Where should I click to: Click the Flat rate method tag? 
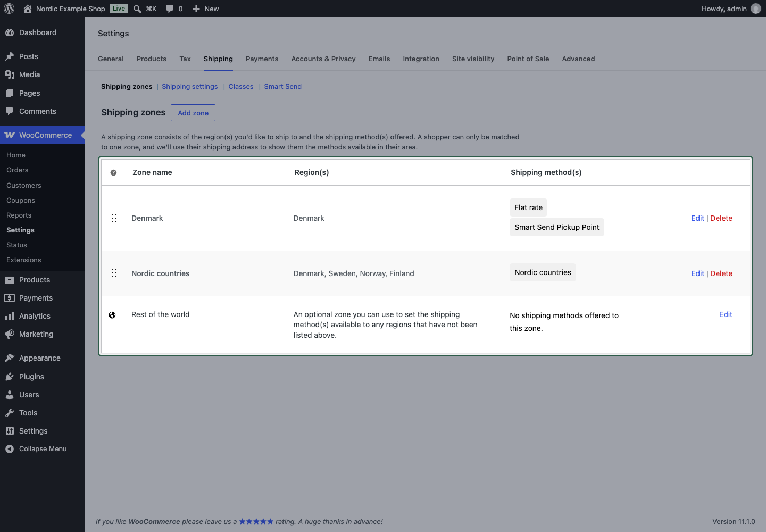click(528, 207)
